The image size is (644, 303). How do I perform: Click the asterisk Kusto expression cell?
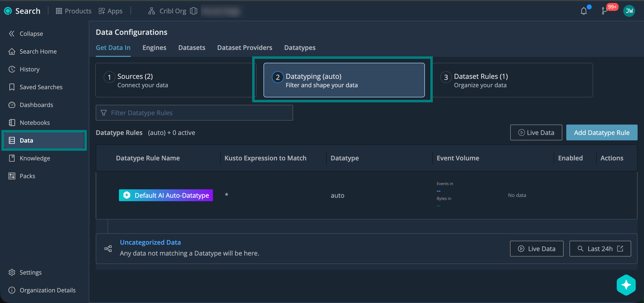click(227, 195)
